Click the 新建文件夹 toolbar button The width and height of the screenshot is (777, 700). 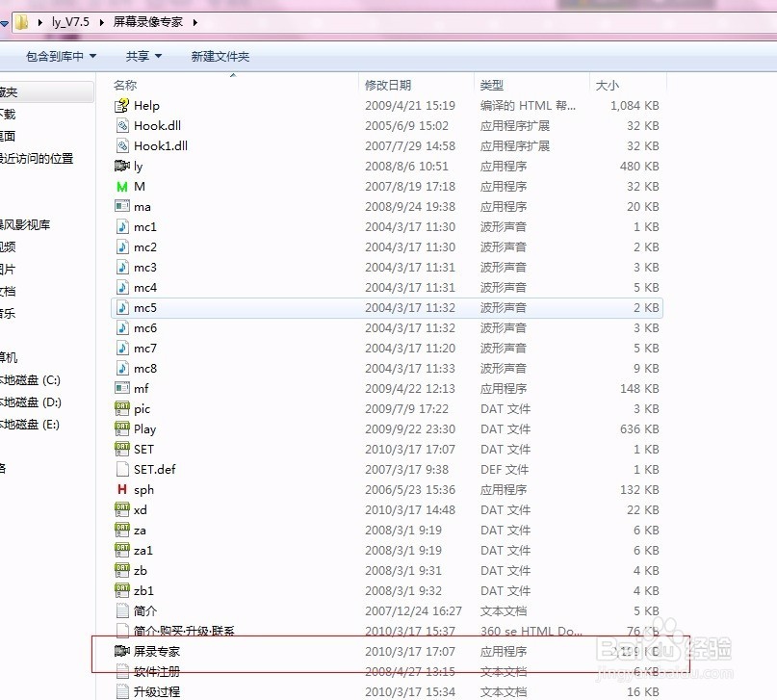pos(220,56)
